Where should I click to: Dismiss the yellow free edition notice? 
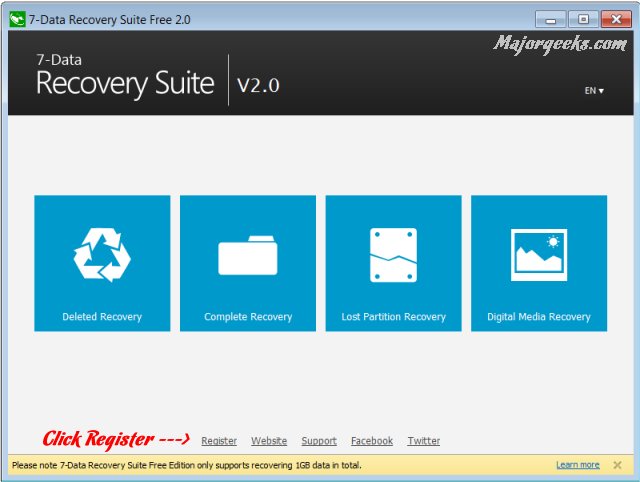pyautogui.click(x=617, y=465)
